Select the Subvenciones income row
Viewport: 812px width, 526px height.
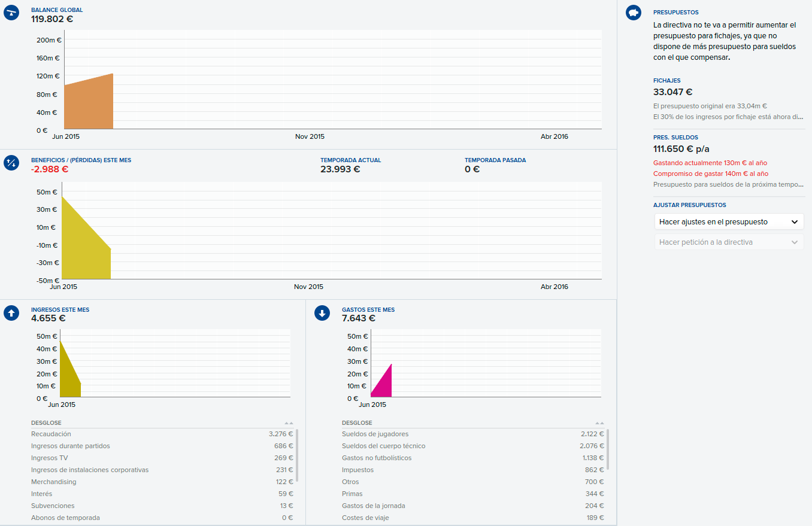(162, 506)
